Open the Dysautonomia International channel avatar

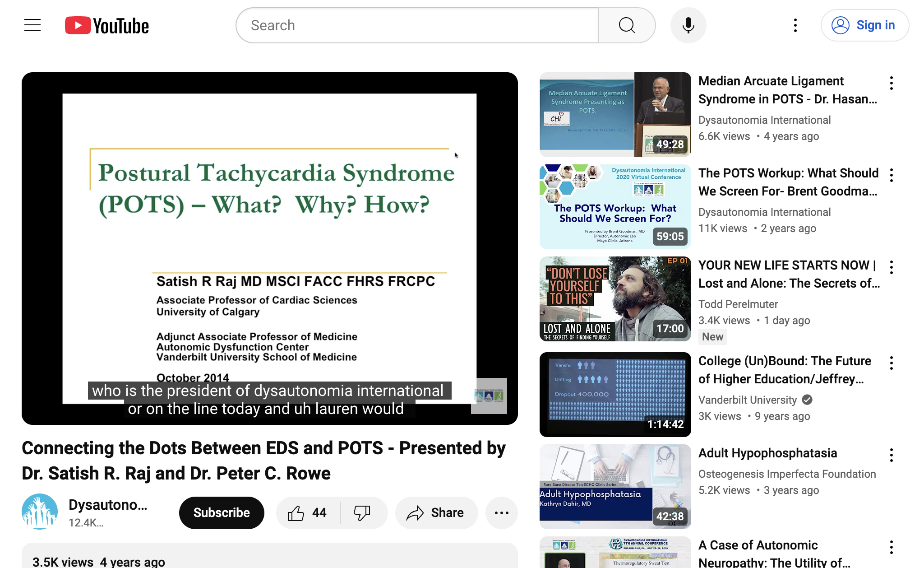[x=40, y=512]
